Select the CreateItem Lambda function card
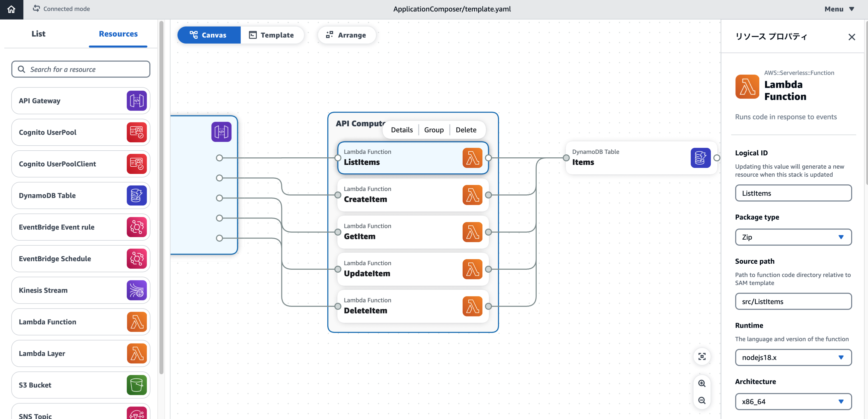 (x=413, y=195)
